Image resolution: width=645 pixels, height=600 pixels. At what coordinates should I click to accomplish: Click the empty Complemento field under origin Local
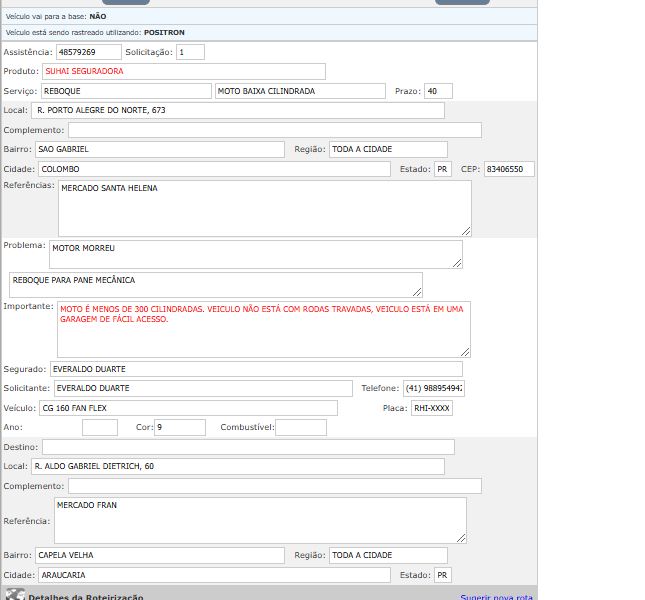[x=275, y=130]
